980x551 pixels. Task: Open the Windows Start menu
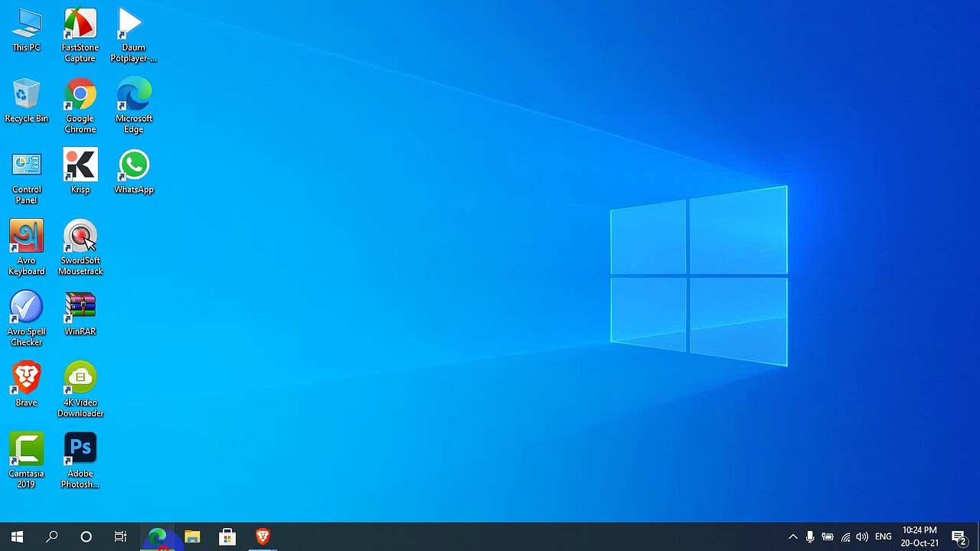(x=17, y=536)
